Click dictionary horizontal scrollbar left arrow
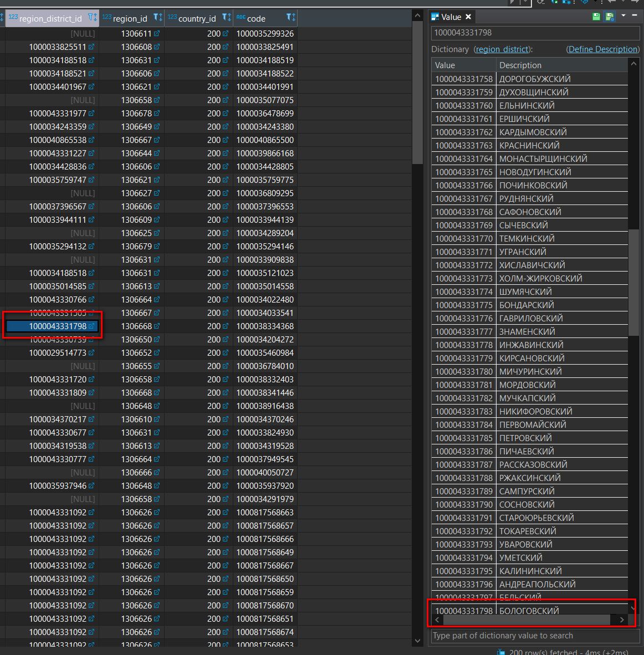This screenshot has height=655, width=644. tap(437, 620)
